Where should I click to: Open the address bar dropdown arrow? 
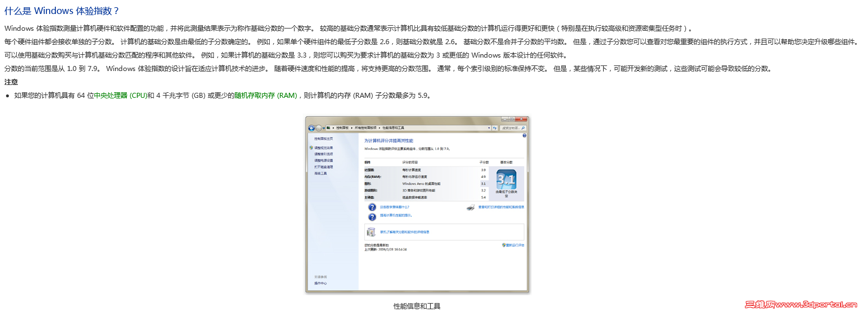pos(489,128)
